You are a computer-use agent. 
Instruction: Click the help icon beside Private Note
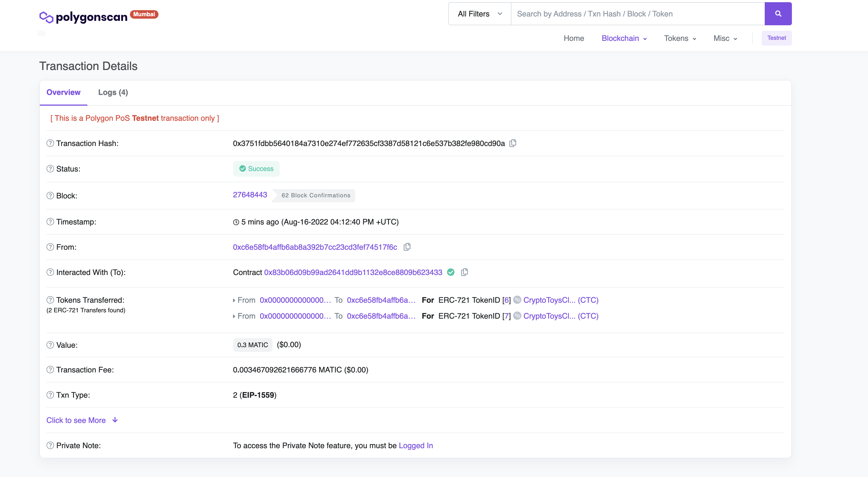(50, 445)
